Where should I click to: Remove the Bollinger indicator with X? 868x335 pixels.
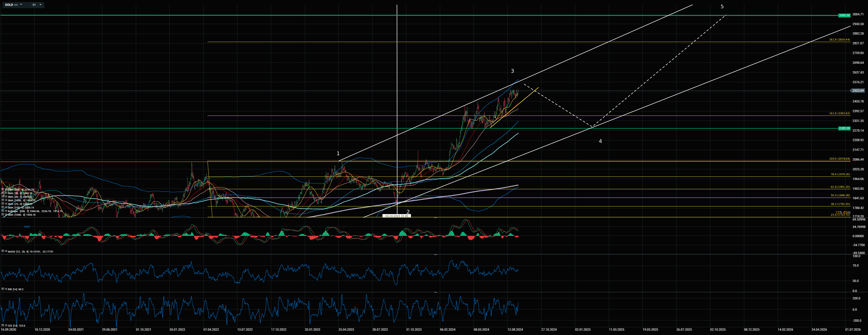tap(6, 211)
